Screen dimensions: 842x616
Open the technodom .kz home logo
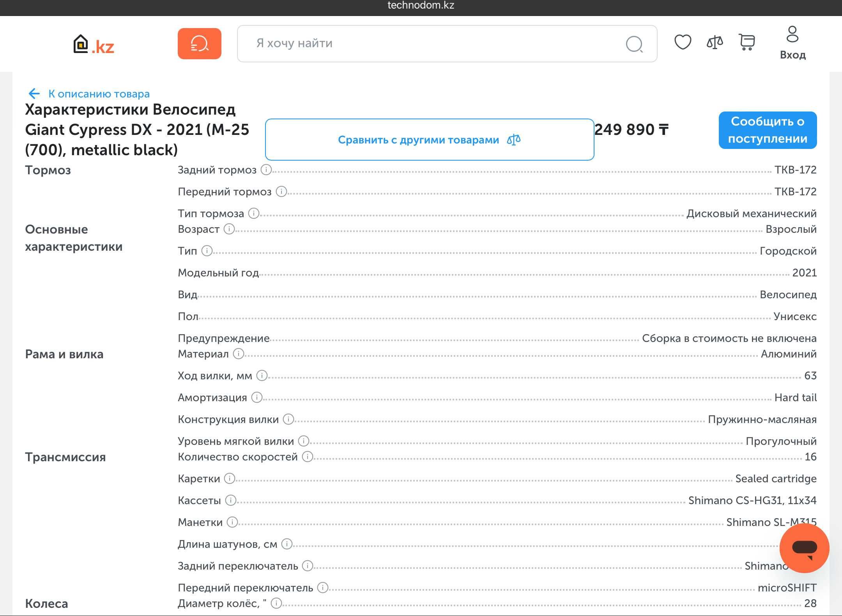[94, 44]
